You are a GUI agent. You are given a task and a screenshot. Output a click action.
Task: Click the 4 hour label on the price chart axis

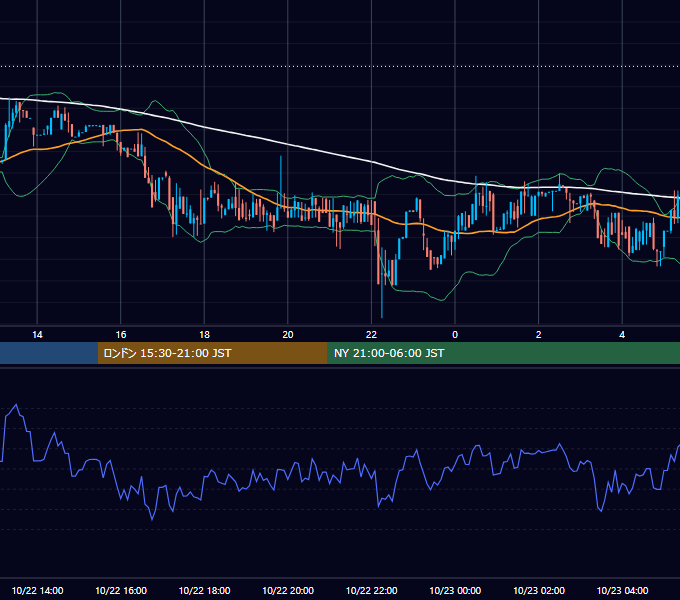(622, 335)
